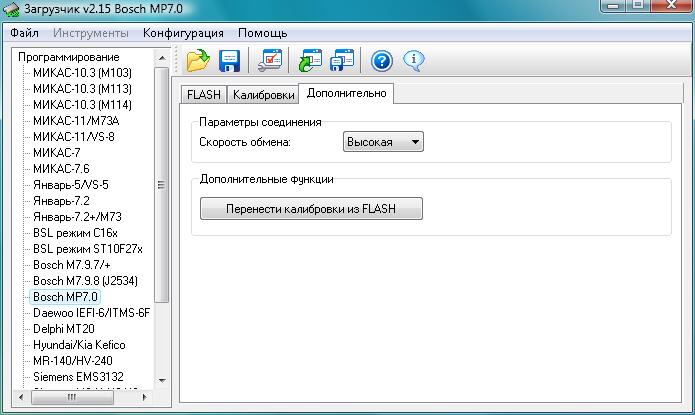Screen dimensions: 695x415
Task: Click the windows with floppy write icon
Action: 342,61
